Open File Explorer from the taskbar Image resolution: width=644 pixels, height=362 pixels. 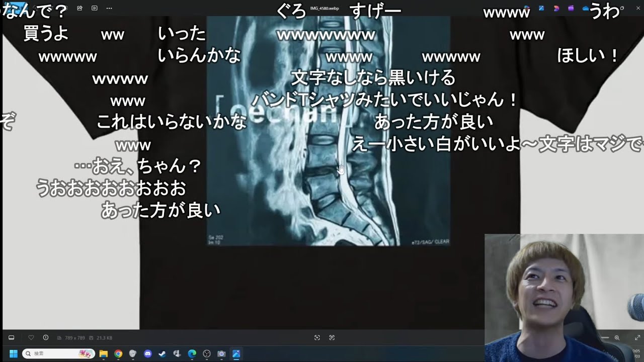click(x=103, y=354)
